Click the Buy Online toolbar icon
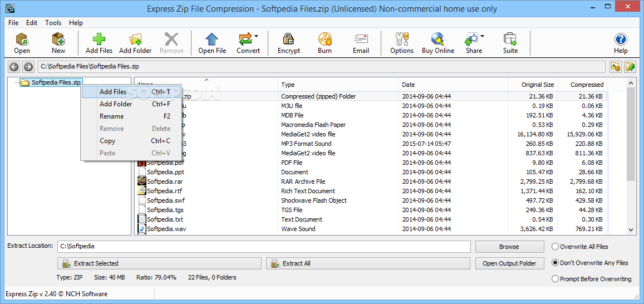This screenshot has width=644, height=304. tap(438, 39)
